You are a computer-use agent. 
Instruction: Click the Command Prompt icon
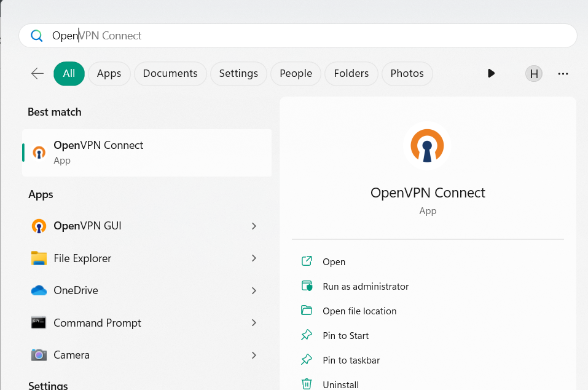tap(39, 323)
